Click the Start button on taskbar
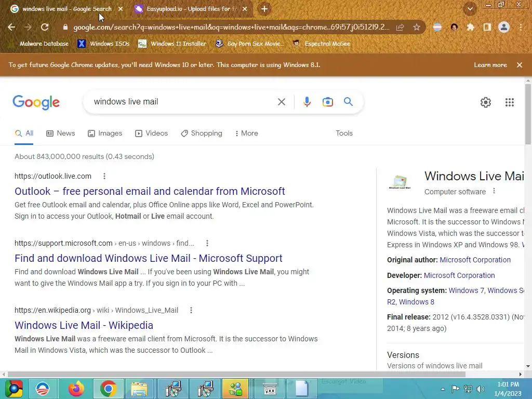This screenshot has height=399, width=532. [13, 389]
